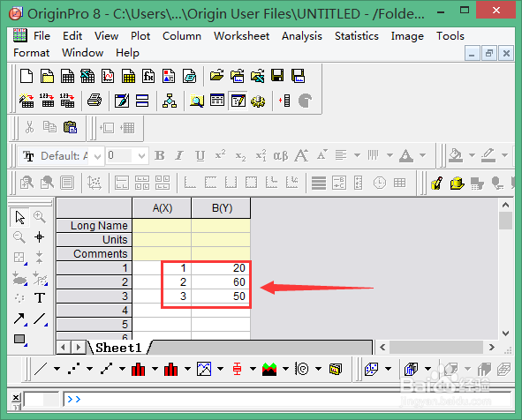Open Project Explorer network icon
Image resolution: width=522 pixels, height=420 pixels.
(x=170, y=101)
